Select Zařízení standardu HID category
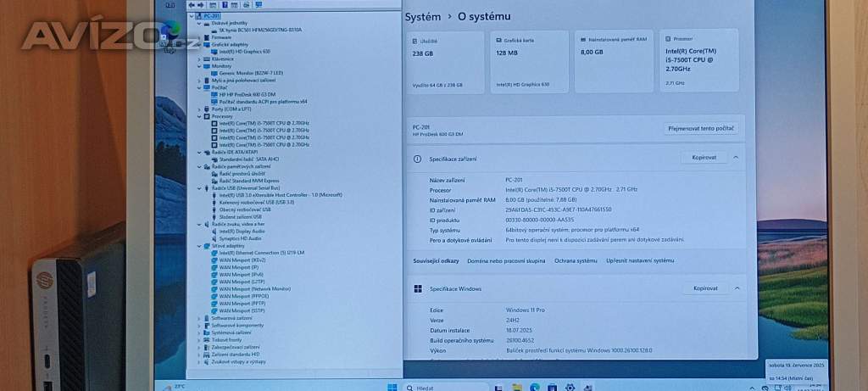This screenshot has height=391, width=868. 231,355
